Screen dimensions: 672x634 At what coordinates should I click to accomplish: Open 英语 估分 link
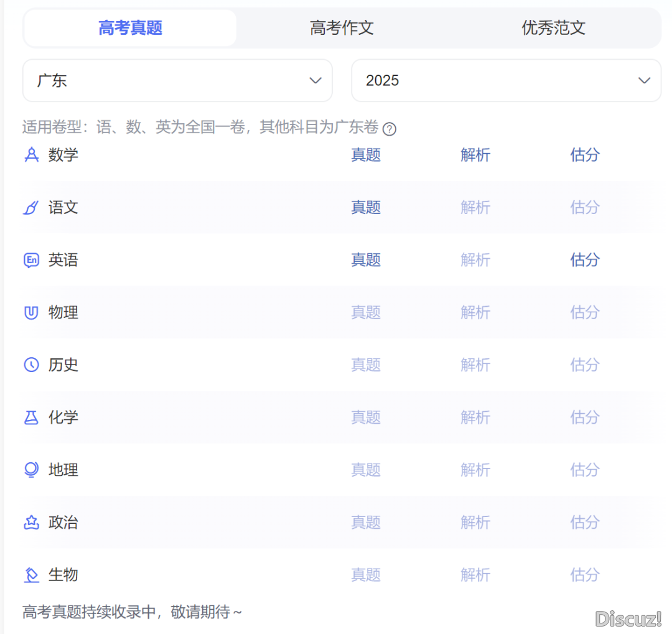[585, 260]
